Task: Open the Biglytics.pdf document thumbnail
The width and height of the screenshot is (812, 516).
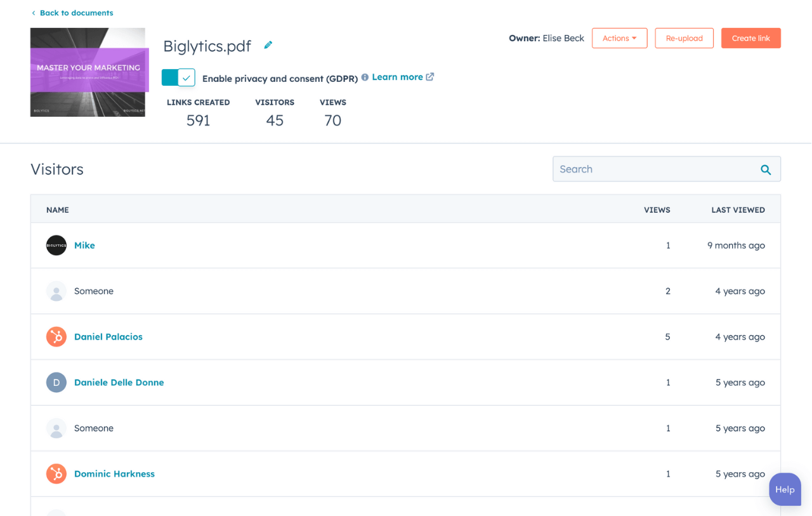Action: pos(88,72)
